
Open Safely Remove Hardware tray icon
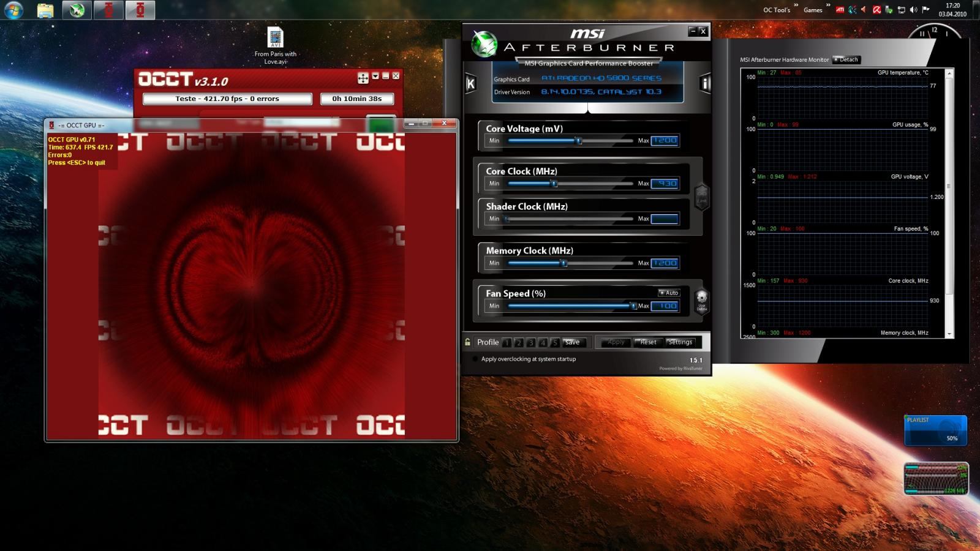click(x=889, y=10)
